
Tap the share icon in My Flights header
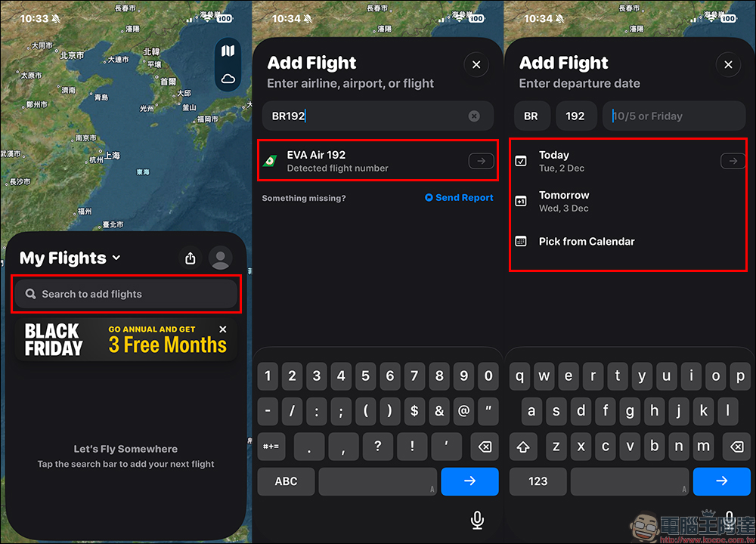[x=190, y=258]
